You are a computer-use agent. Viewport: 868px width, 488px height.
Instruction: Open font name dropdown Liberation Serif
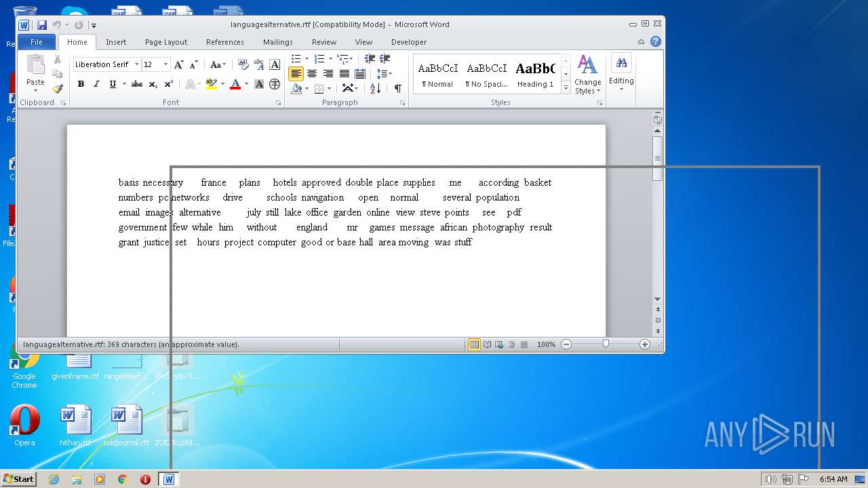pos(136,64)
